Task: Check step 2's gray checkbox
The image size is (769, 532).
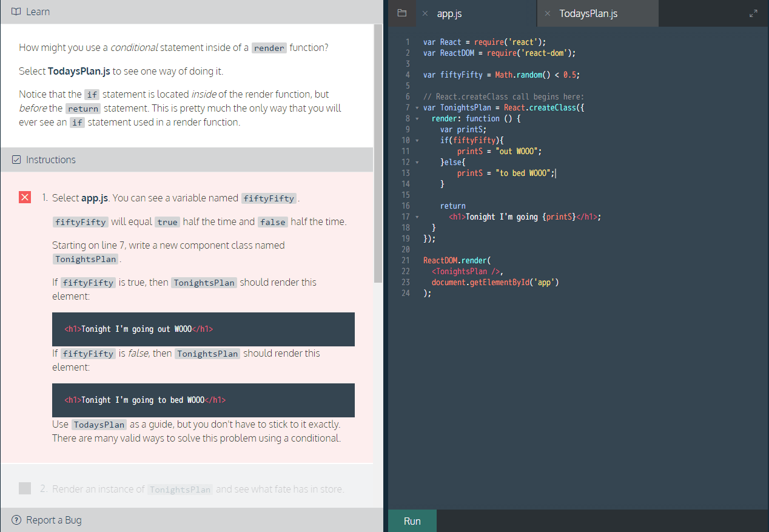Action: coord(25,488)
